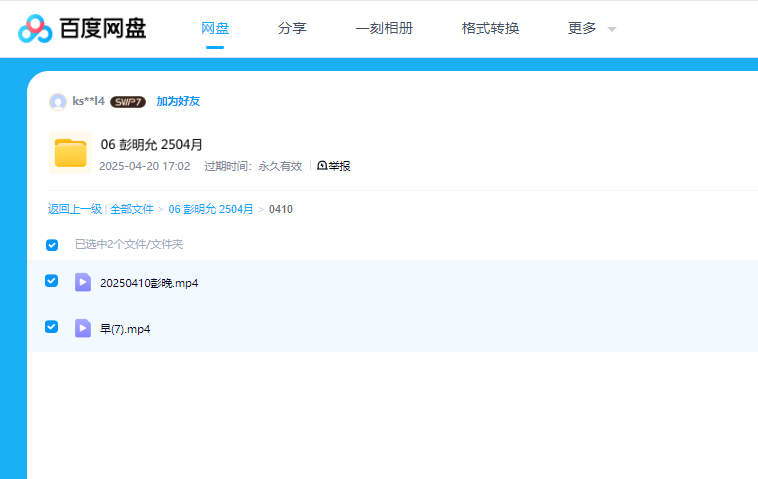The width and height of the screenshot is (758, 479).
Task: Click the Baidu Netdisk logo icon
Action: tap(35, 29)
